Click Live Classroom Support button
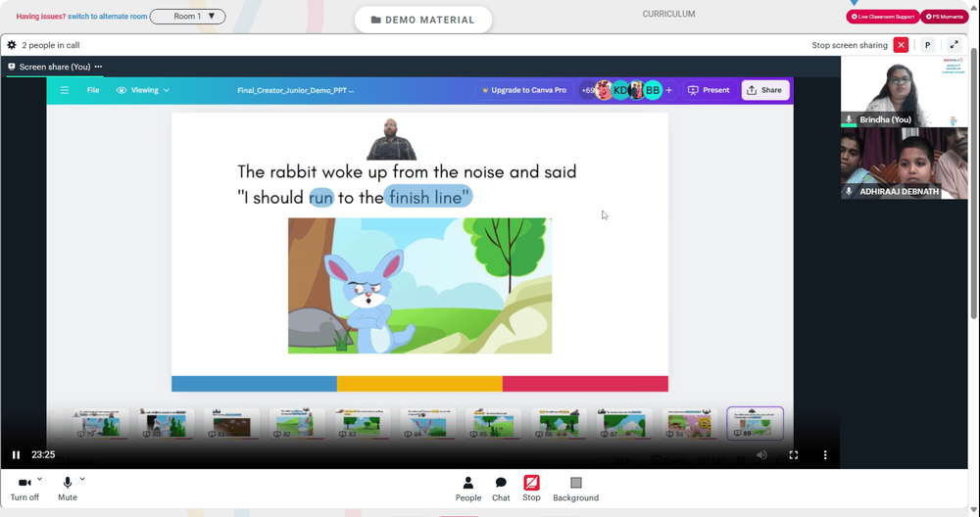980x517 pixels. [x=883, y=17]
